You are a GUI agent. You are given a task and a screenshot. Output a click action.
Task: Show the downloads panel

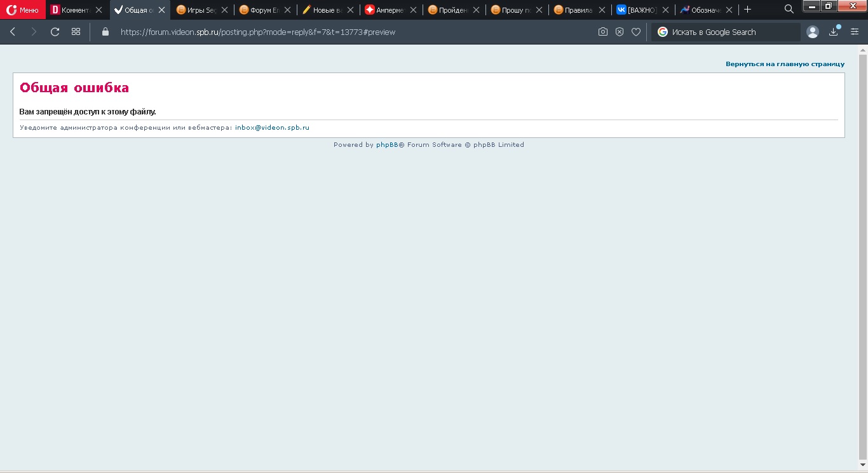(834, 32)
